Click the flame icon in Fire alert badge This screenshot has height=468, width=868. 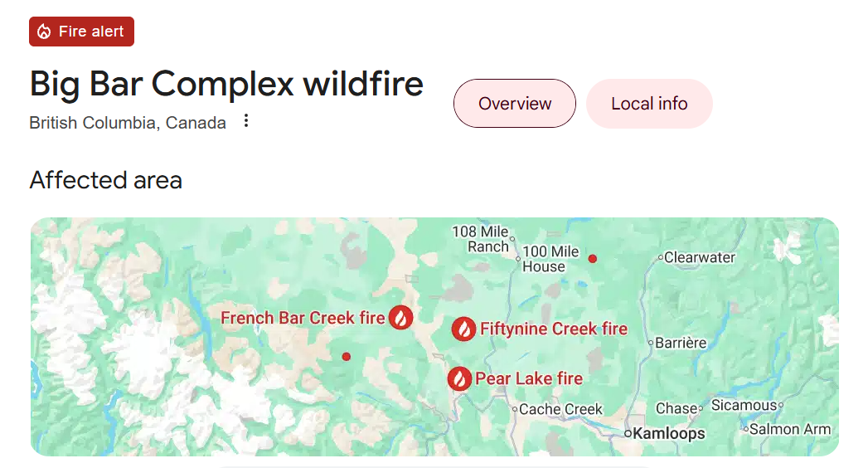tap(44, 32)
